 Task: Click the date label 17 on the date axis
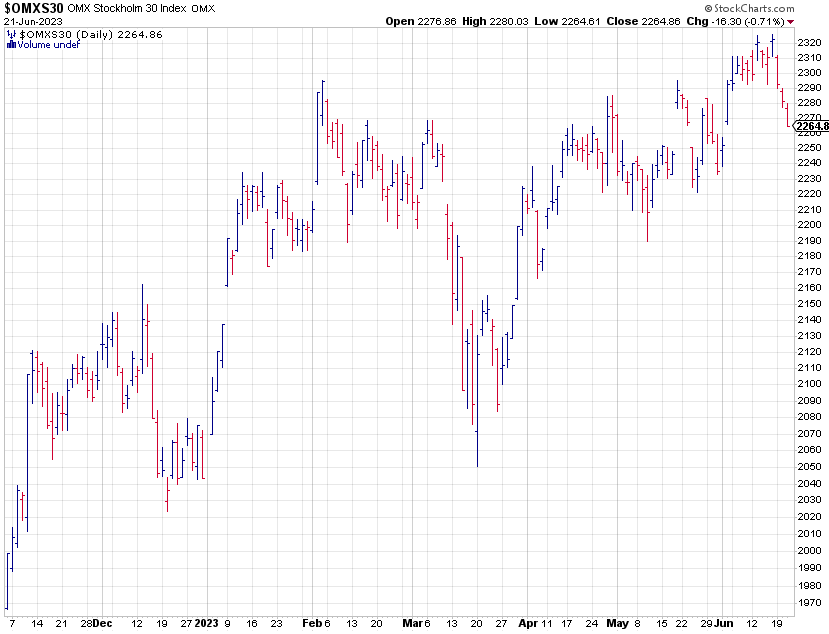(567, 623)
